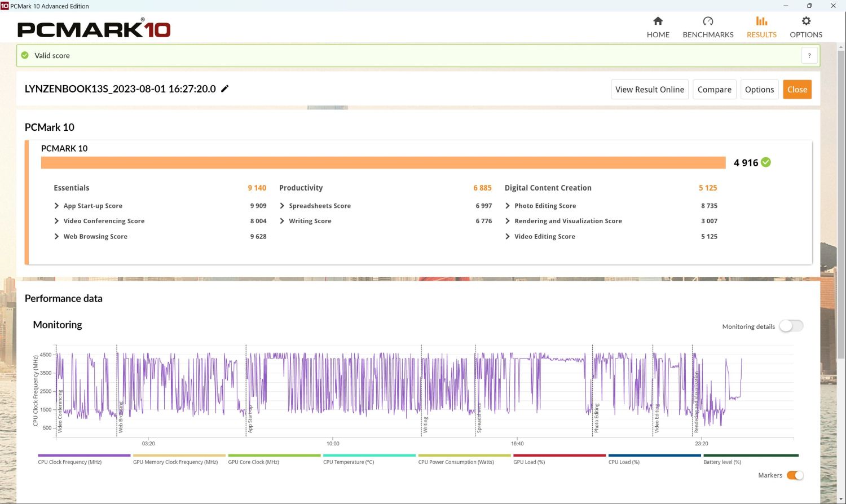Select Battery level legend swatch
The width and height of the screenshot is (846, 504).
pyautogui.click(x=751, y=456)
